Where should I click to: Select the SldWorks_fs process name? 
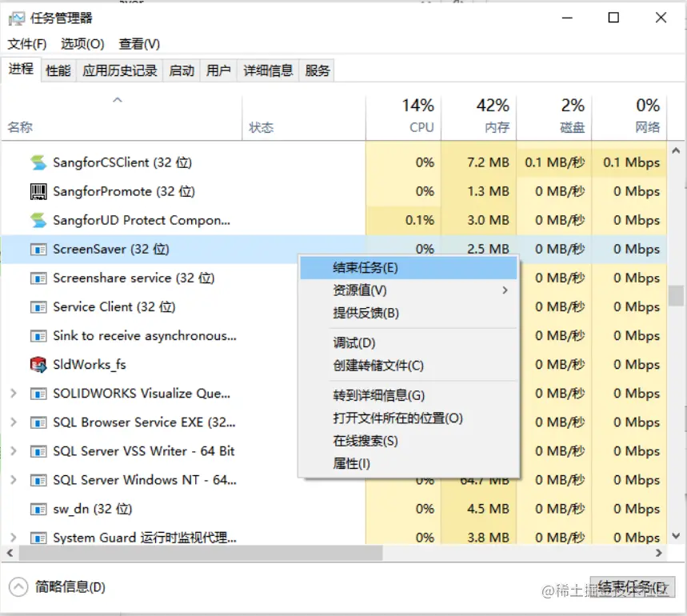pos(90,365)
